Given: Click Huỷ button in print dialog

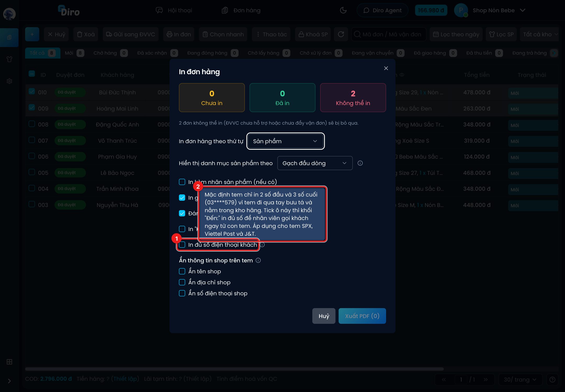Looking at the screenshot, I should coord(324,316).
